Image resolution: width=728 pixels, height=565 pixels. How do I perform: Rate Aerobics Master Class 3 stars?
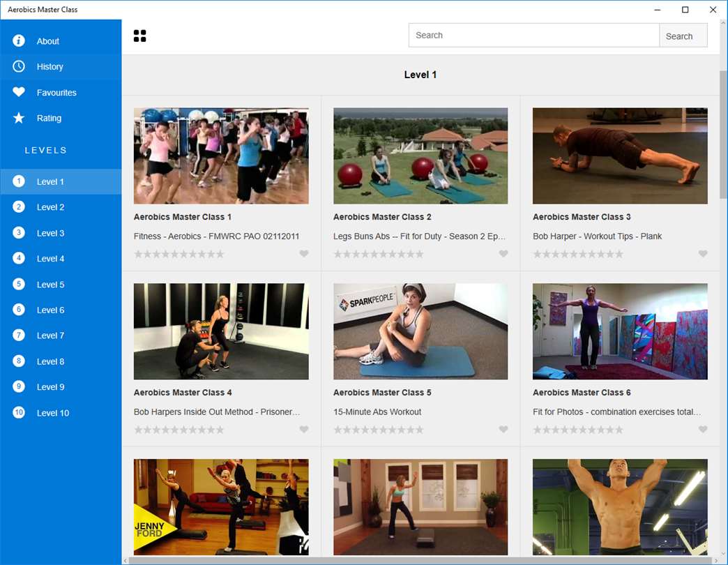coord(578,254)
